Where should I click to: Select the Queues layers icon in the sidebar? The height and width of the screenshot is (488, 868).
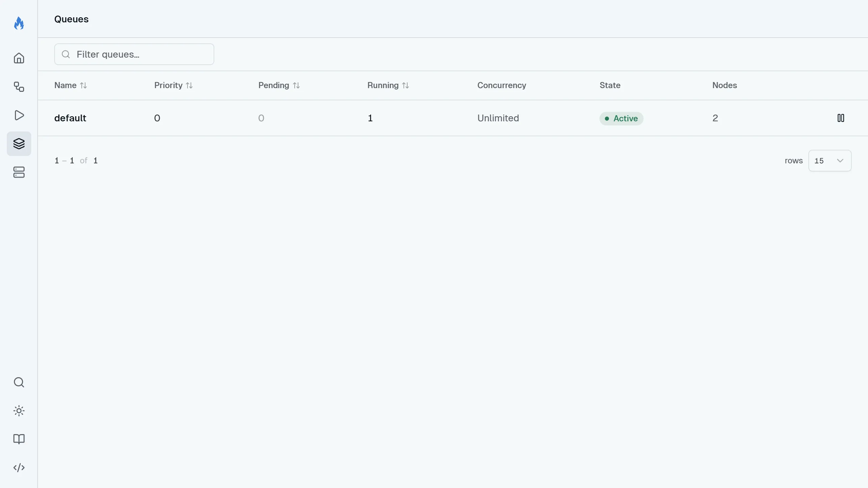click(x=19, y=144)
